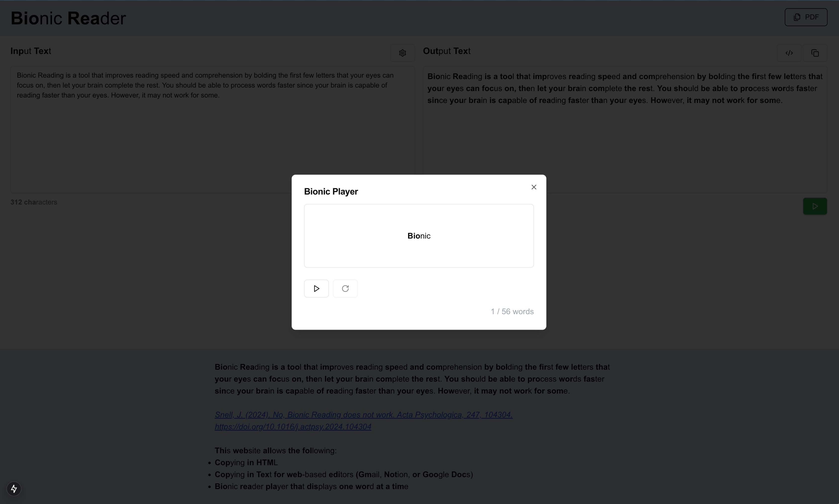Open the input text settings gear
839x504 pixels.
pyautogui.click(x=402, y=53)
